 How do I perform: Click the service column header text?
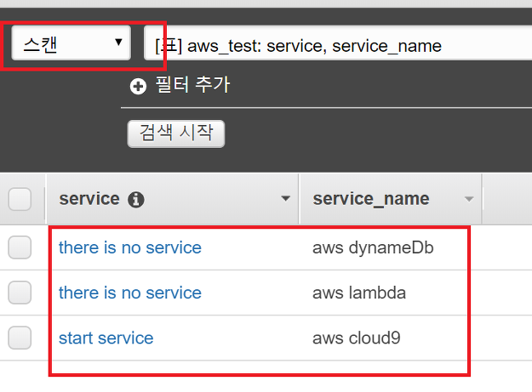click(x=89, y=198)
